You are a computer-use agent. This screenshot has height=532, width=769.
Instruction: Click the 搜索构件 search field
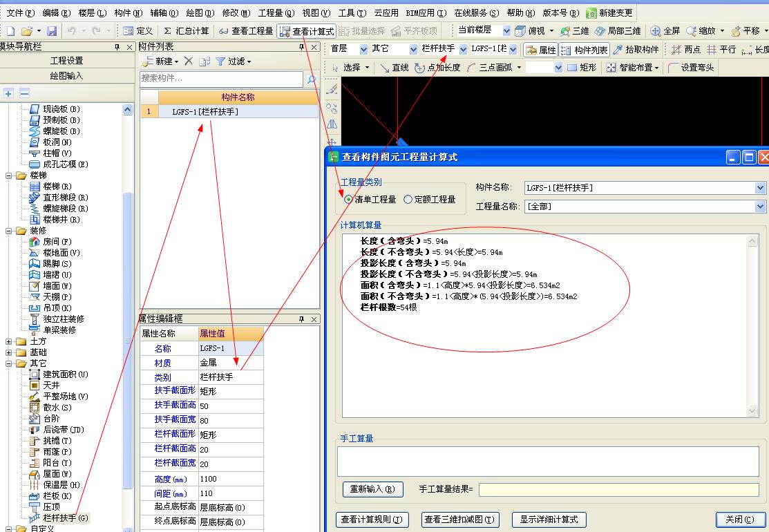221,79
